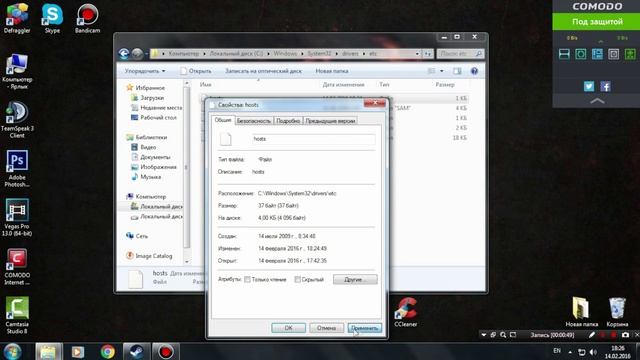This screenshot has width=640, height=360.
Task: Click the OK button in properties
Action: coord(288,328)
